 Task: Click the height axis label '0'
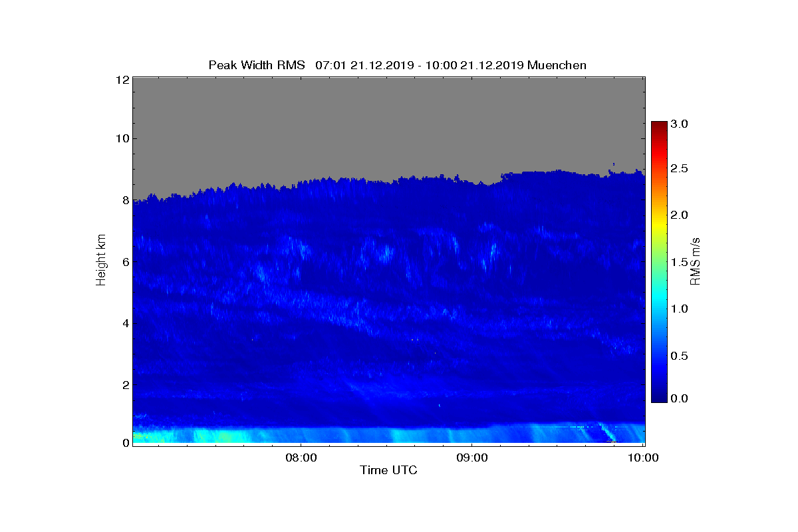(125, 443)
